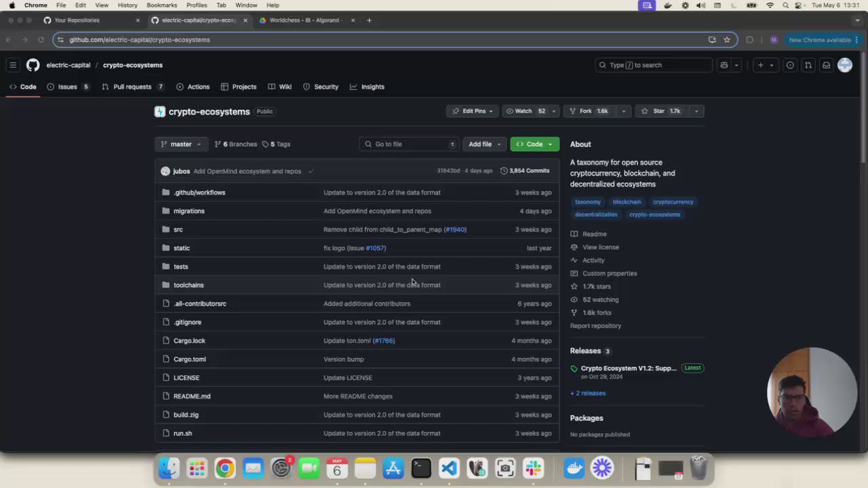Launch Visual Studio Code from the Dock

tap(449, 468)
